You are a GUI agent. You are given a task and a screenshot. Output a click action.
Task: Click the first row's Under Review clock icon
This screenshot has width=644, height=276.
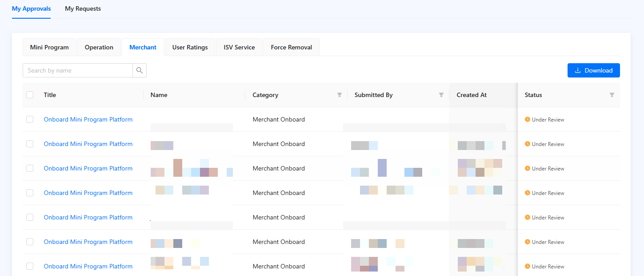click(x=528, y=119)
